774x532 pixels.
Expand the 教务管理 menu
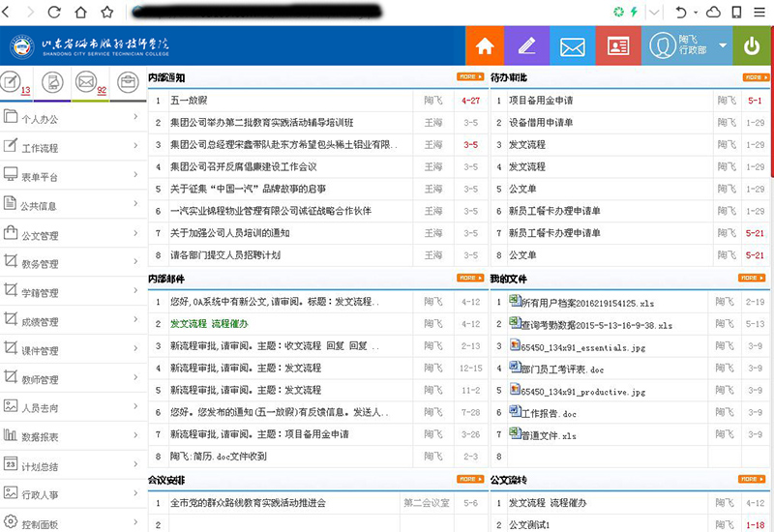click(x=74, y=263)
